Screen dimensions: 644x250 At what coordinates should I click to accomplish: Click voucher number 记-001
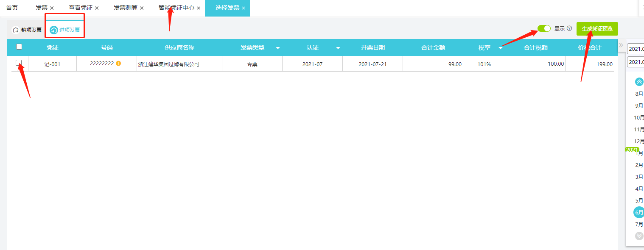(53, 64)
